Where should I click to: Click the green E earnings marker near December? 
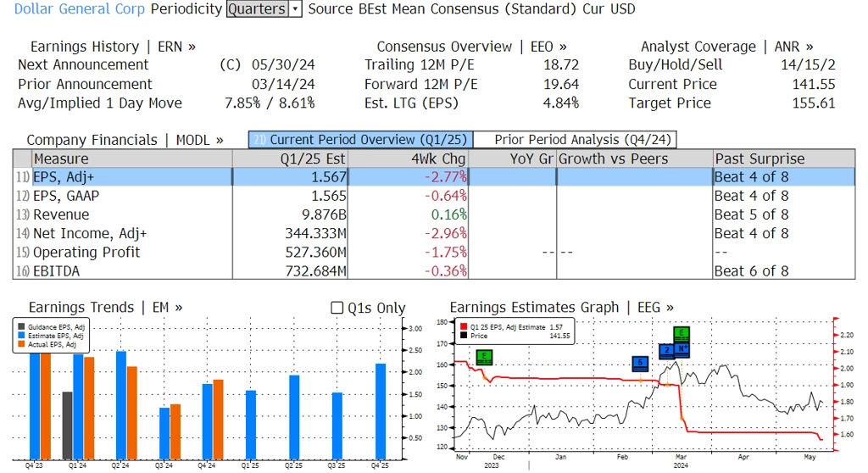(x=484, y=357)
